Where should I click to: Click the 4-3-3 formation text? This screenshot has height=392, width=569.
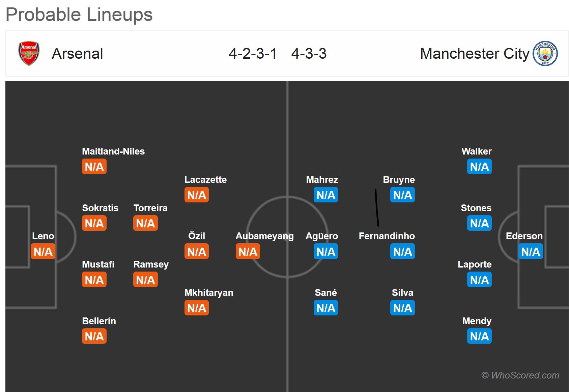tap(309, 54)
